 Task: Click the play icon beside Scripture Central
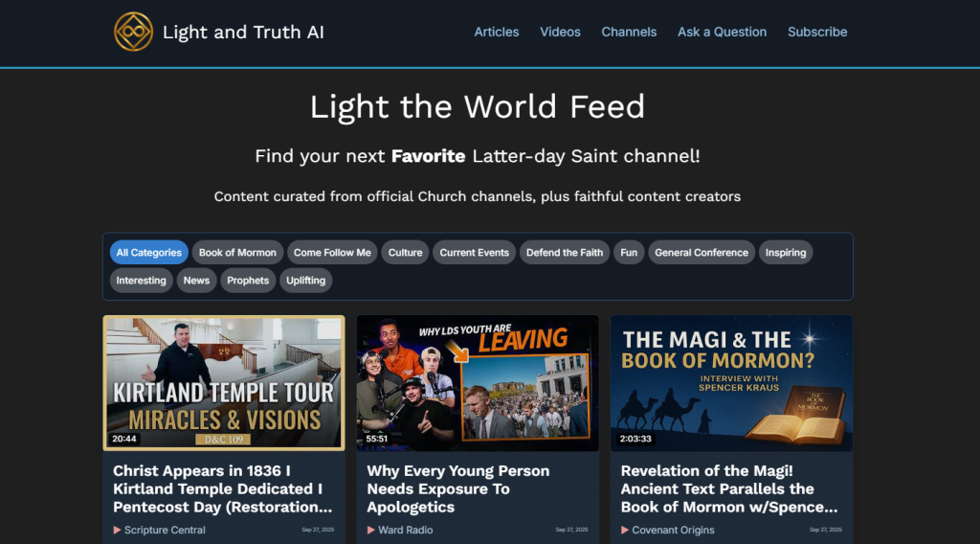tap(117, 531)
